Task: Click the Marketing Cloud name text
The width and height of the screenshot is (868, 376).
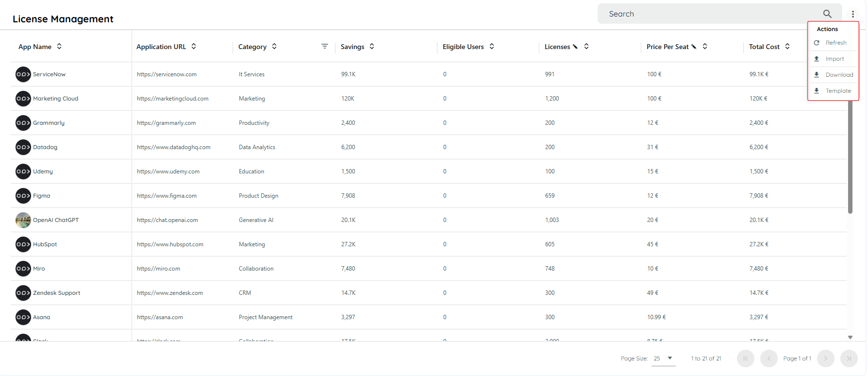Action: pyautogui.click(x=55, y=99)
